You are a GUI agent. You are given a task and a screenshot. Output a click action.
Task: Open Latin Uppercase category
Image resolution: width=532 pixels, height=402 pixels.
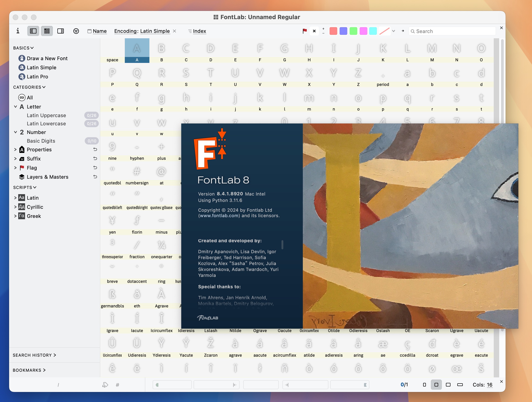[46, 115]
